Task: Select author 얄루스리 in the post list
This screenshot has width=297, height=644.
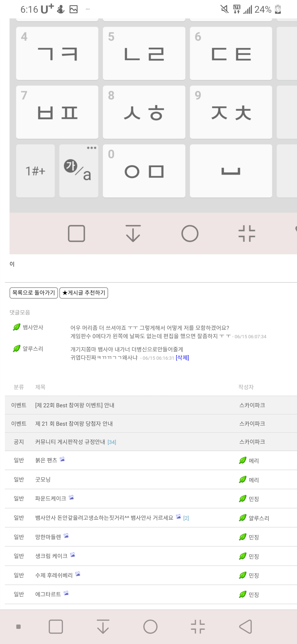Action: (259, 518)
